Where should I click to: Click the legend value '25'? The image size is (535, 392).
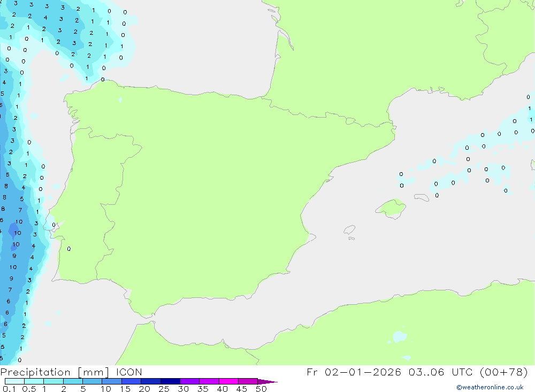164,389
